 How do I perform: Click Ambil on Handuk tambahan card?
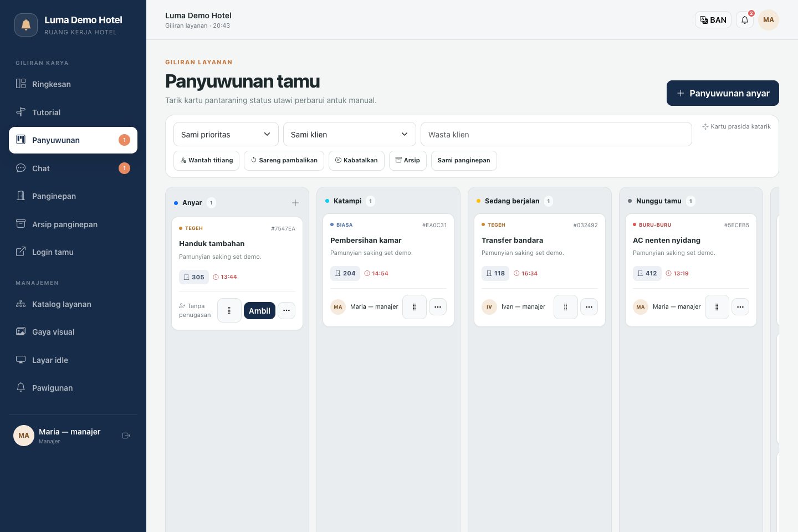point(259,311)
